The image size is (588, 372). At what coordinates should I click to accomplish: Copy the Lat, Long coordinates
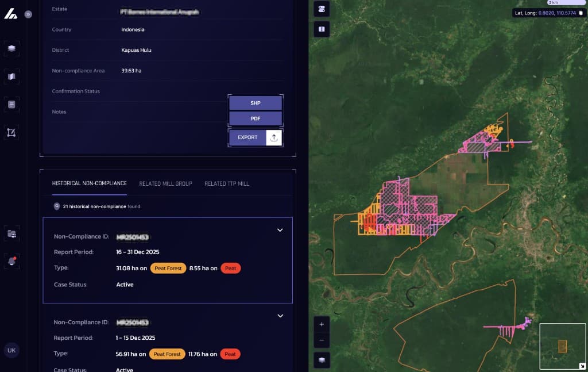tap(581, 13)
